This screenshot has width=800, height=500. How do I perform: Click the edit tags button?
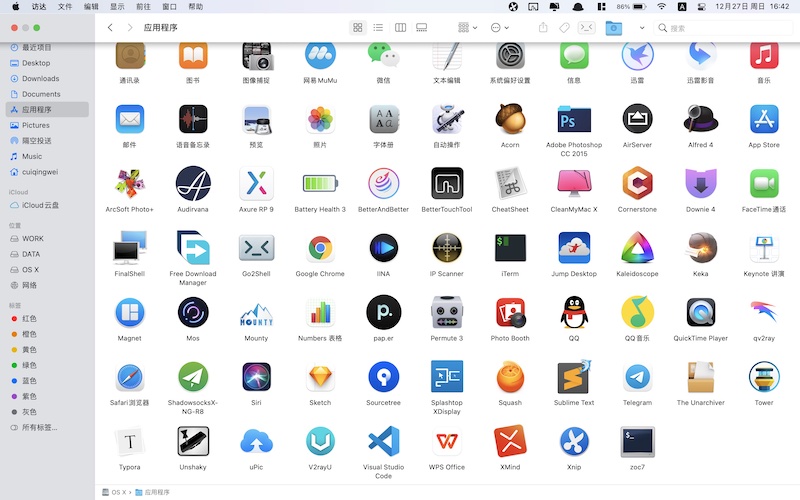click(564, 28)
